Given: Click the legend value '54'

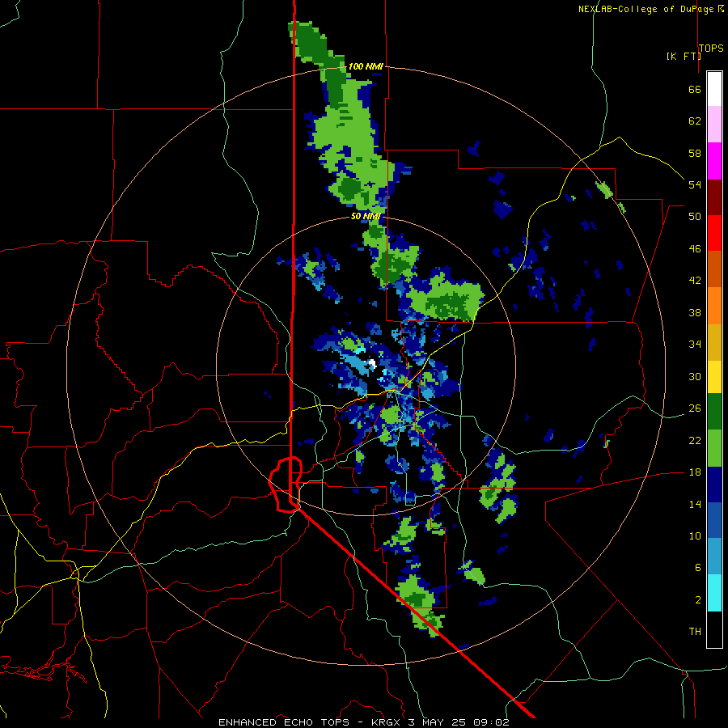Looking at the screenshot, I should tap(695, 184).
